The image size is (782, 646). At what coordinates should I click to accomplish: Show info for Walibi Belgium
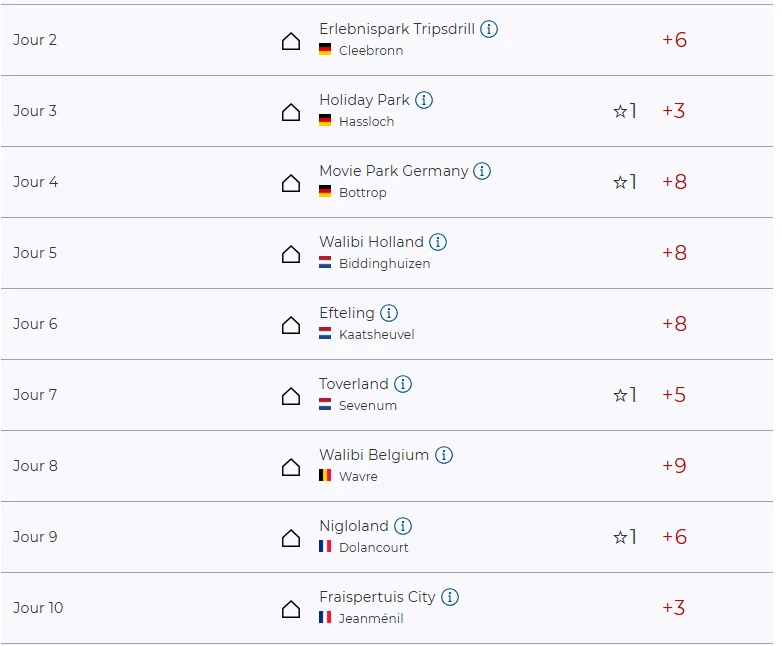click(444, 455)
